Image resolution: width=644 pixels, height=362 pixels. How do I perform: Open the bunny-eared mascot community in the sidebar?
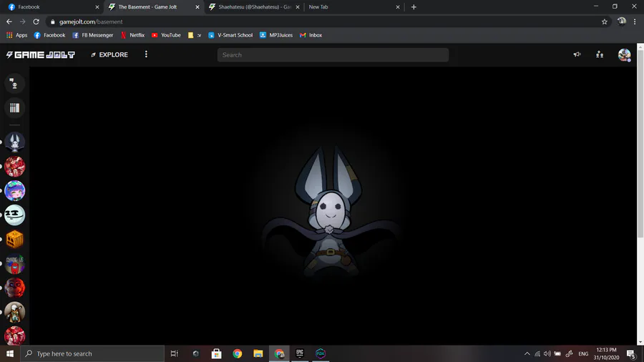pyautogui.click(x=15, y=142)
